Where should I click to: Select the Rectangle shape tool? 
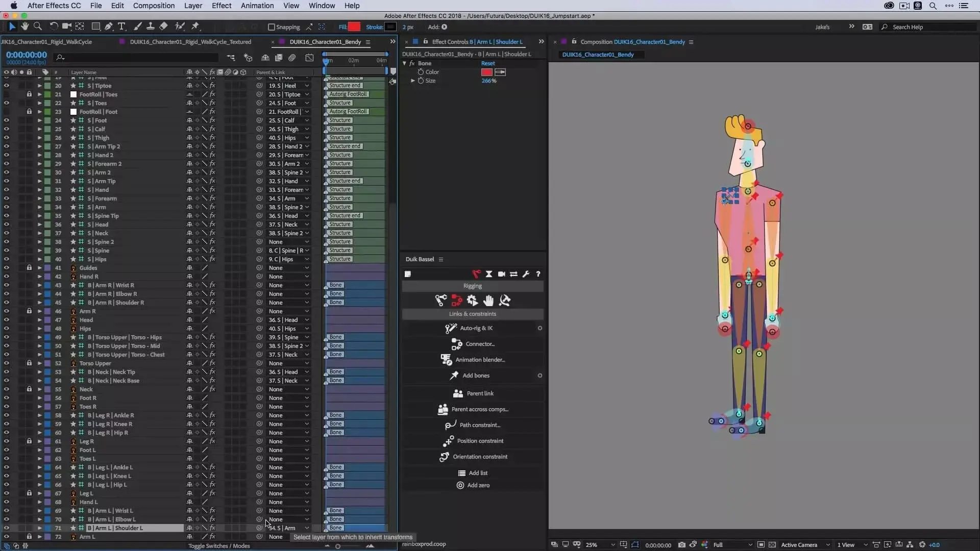(95, 26)
